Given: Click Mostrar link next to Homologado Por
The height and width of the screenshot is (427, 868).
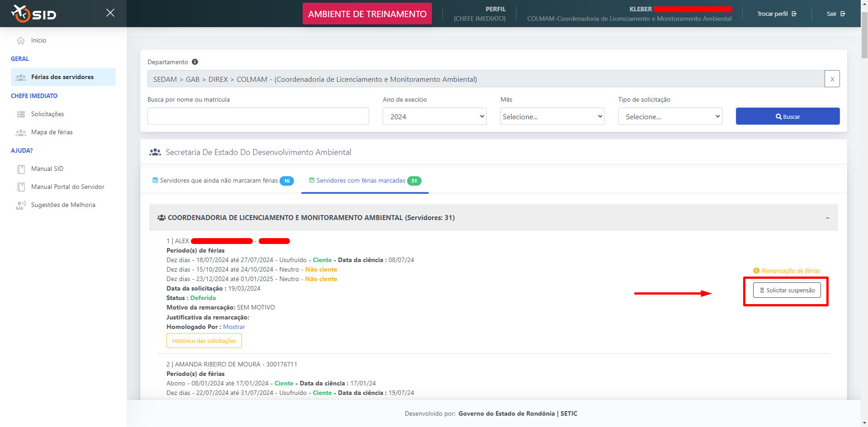Looking at the screenshot, I should (234, 327).
